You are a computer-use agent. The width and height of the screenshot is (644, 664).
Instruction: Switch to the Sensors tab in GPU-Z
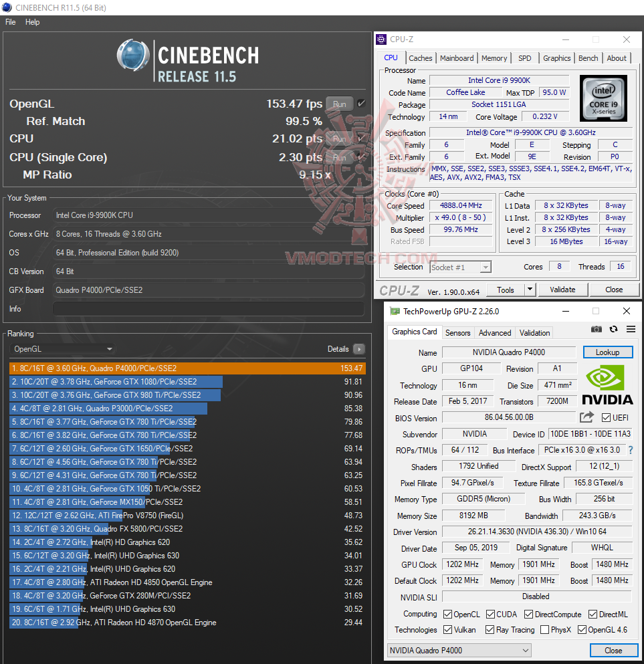tap(457, 333)
